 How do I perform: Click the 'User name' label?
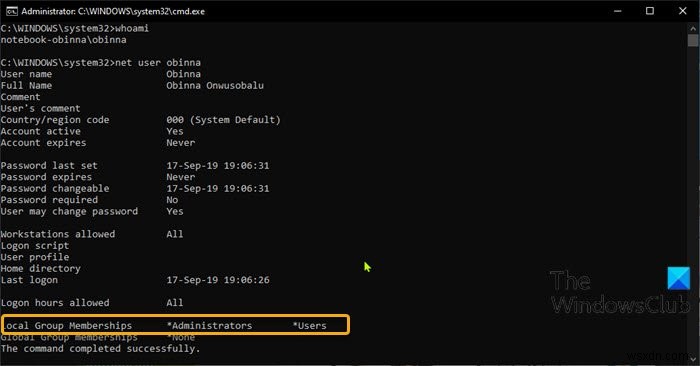pos(26,74)
